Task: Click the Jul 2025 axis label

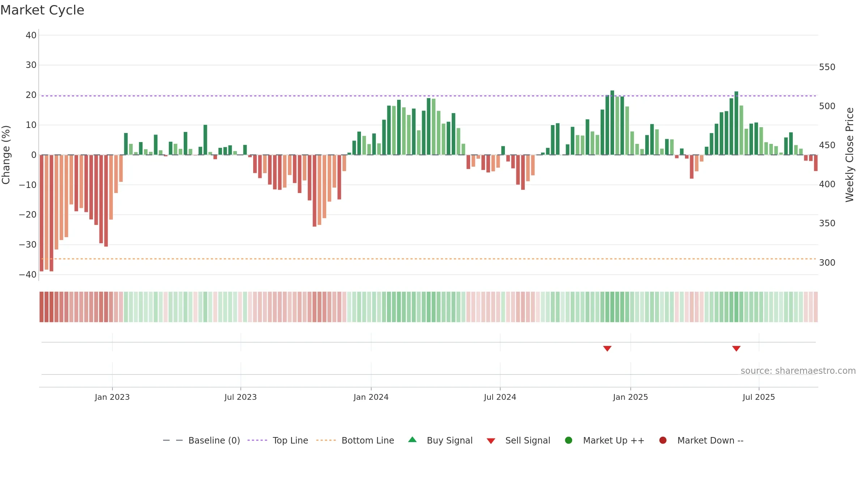Action: tap(759, 397)
